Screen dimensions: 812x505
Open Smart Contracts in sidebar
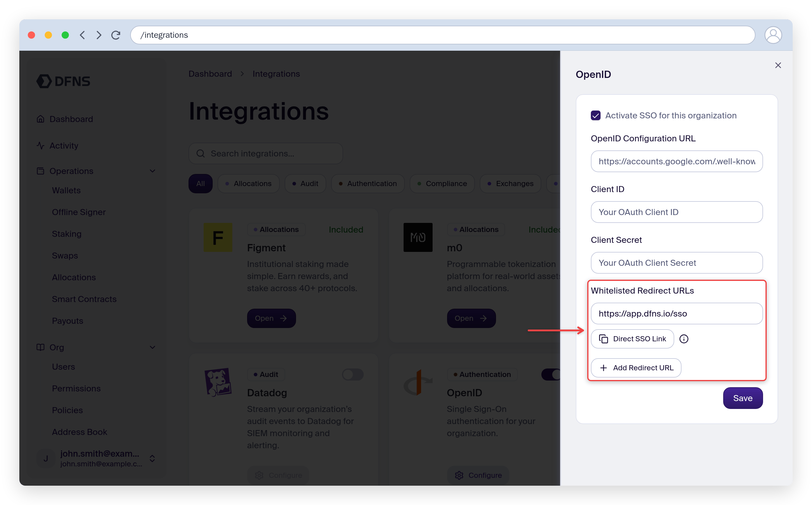84,299
